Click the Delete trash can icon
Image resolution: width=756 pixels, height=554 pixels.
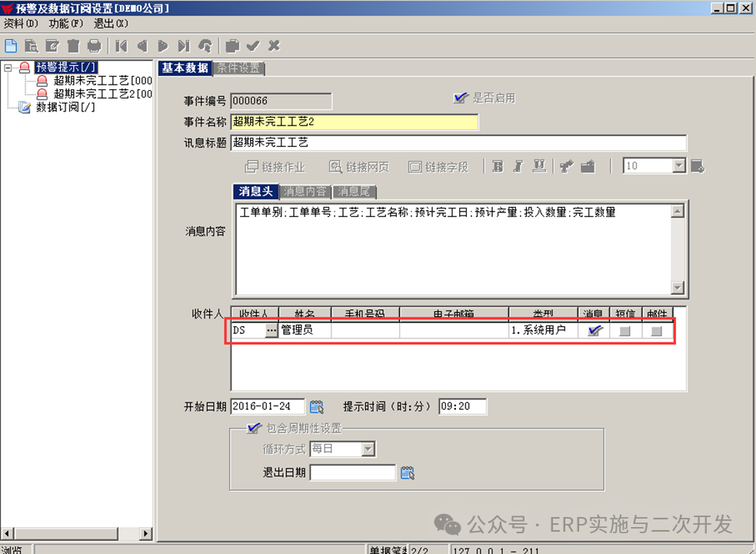point(73,46)
